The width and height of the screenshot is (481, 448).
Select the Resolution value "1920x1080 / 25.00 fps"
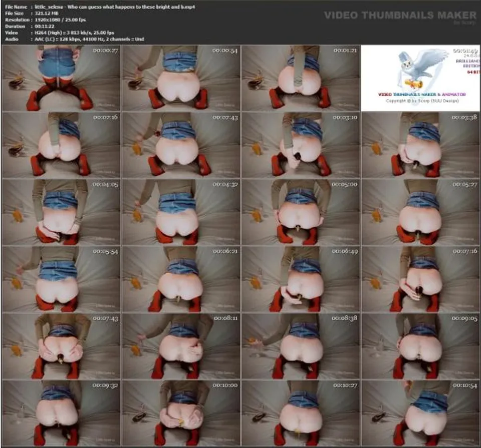[61, 20]
